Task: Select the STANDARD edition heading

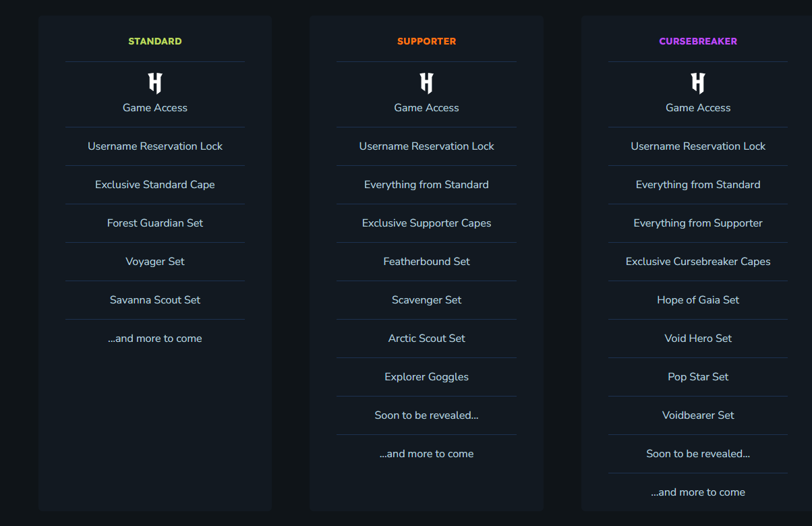Action: pos(155,41)
